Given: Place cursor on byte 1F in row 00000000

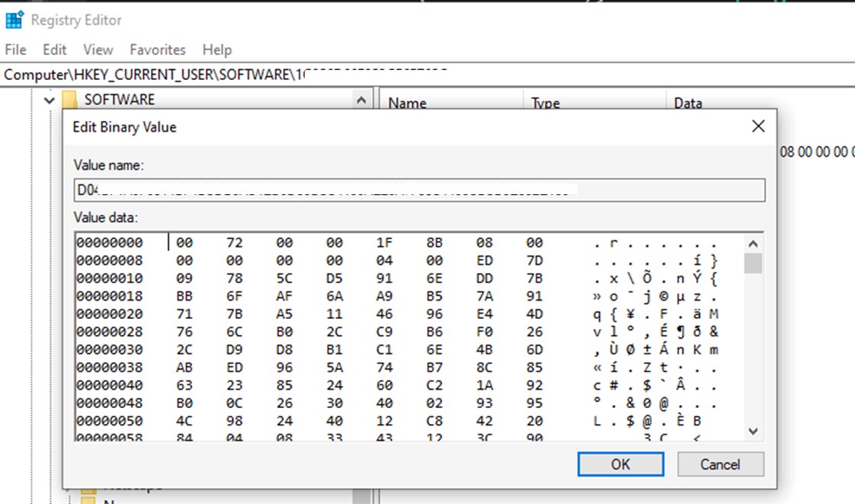Looking at the screenshot, I should [384, 242].
